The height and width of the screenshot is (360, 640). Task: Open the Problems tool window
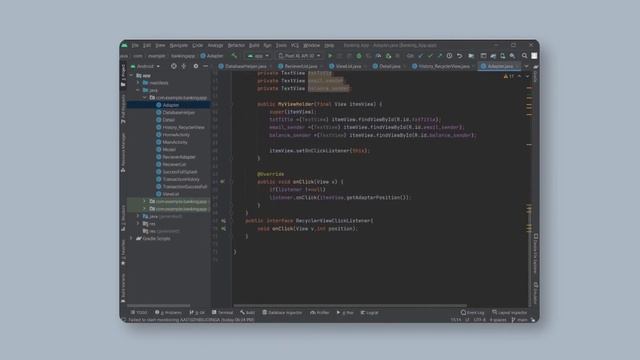point(168,313)
